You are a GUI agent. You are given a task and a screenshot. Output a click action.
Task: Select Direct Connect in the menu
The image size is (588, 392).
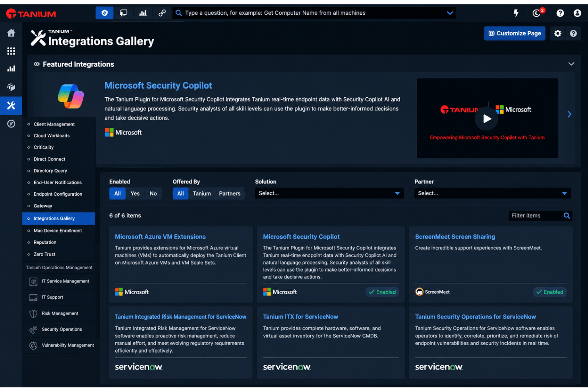(x=50, y=159)
